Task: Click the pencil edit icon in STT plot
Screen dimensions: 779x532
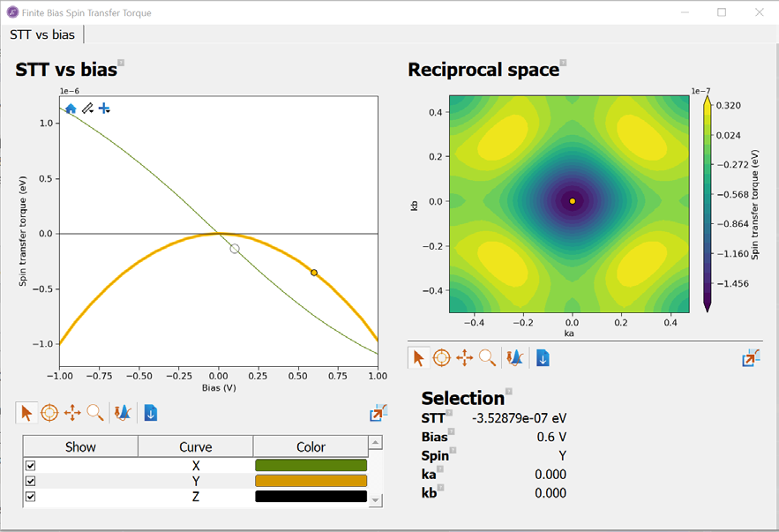Action: [x=87, y=109]
